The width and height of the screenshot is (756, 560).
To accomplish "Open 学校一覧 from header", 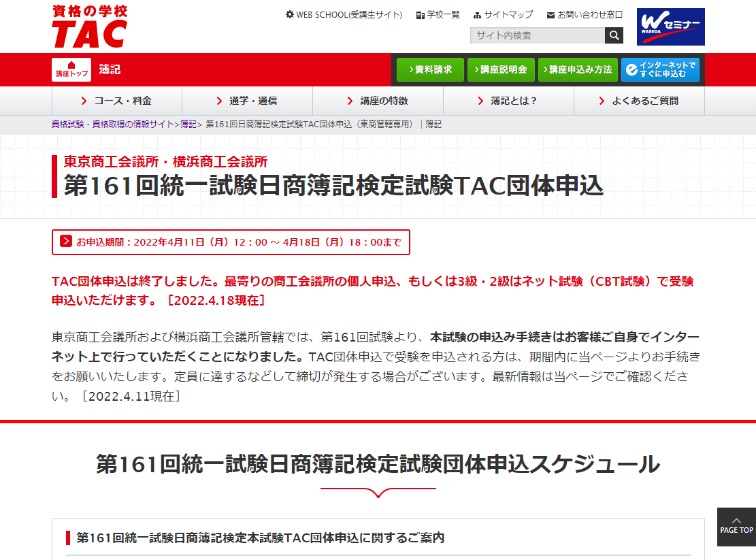I will 438,14.
